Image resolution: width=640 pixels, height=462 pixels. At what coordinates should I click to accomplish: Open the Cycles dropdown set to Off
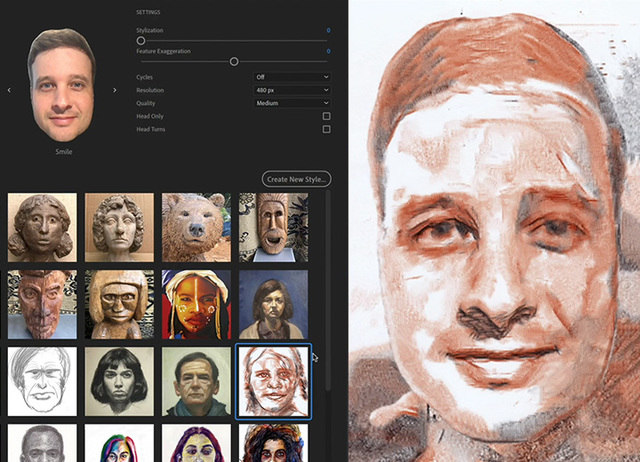[x=292, y=77]
